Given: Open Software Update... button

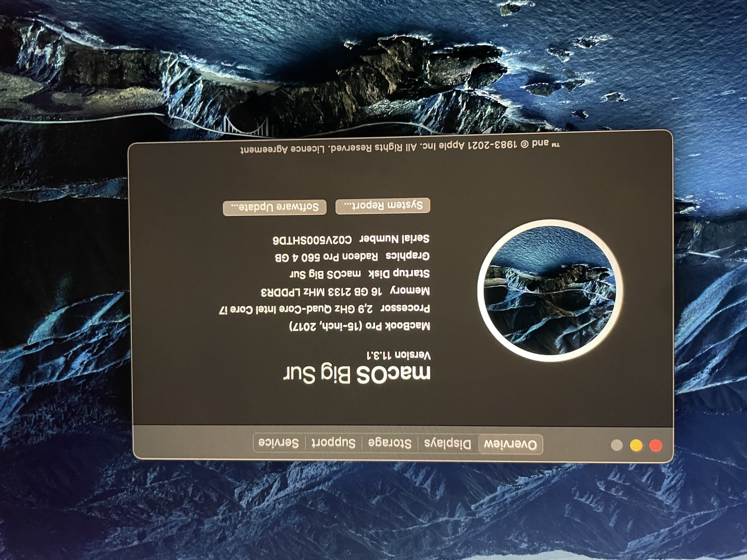Looking at the screenshot, I should click(x=275, y=207).
